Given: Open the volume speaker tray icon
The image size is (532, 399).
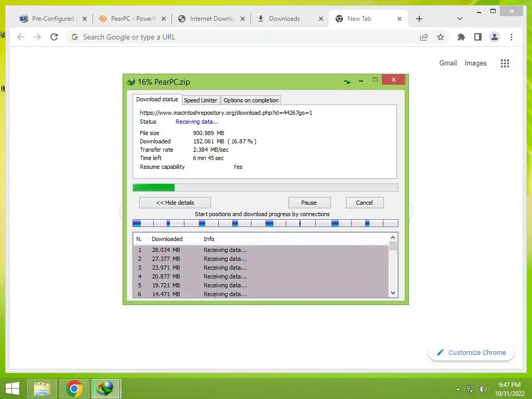Looking at the screenshot, I should (483, 389).
